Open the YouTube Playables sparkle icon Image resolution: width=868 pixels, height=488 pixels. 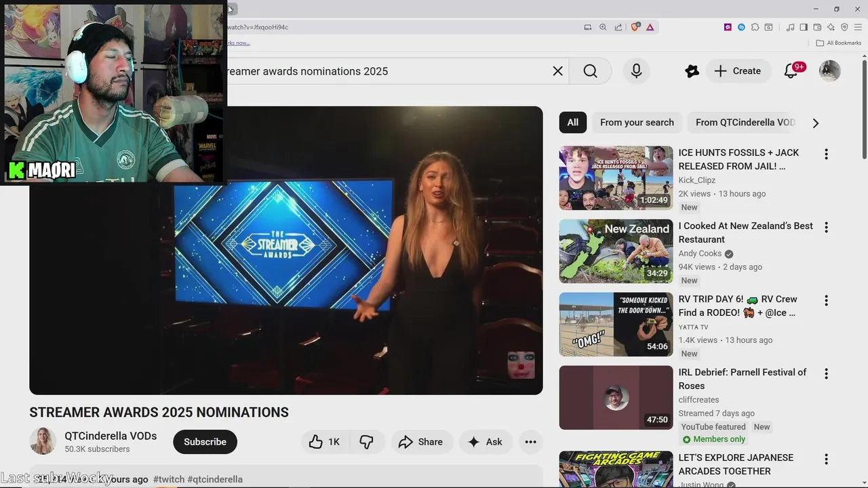coord(692,71)
